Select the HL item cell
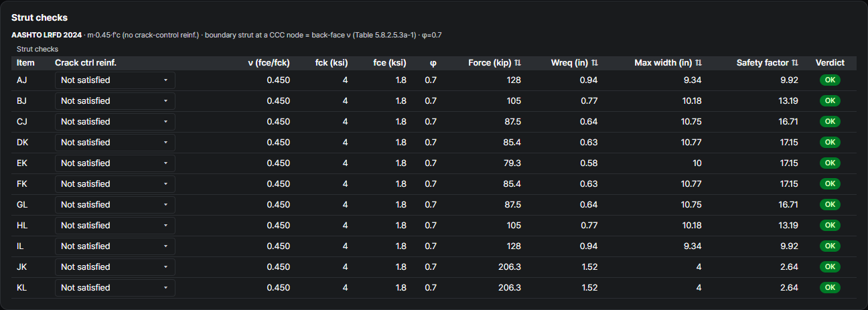The image size is (868, 310). [x=22, y=226]
